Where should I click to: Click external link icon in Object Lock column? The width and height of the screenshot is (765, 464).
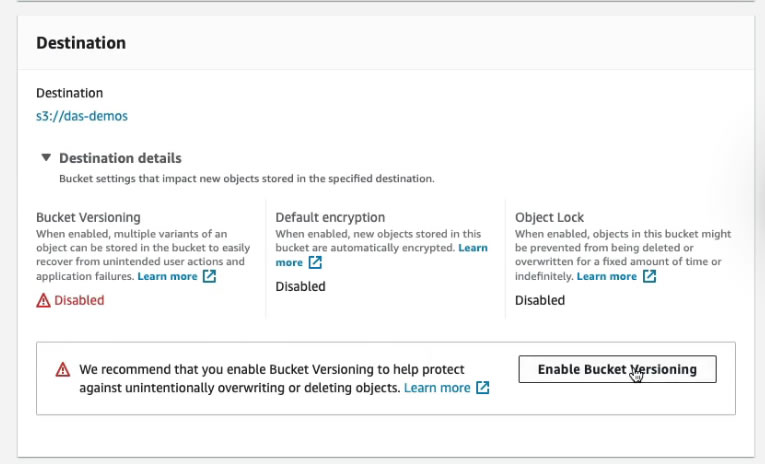click(649, 276)
